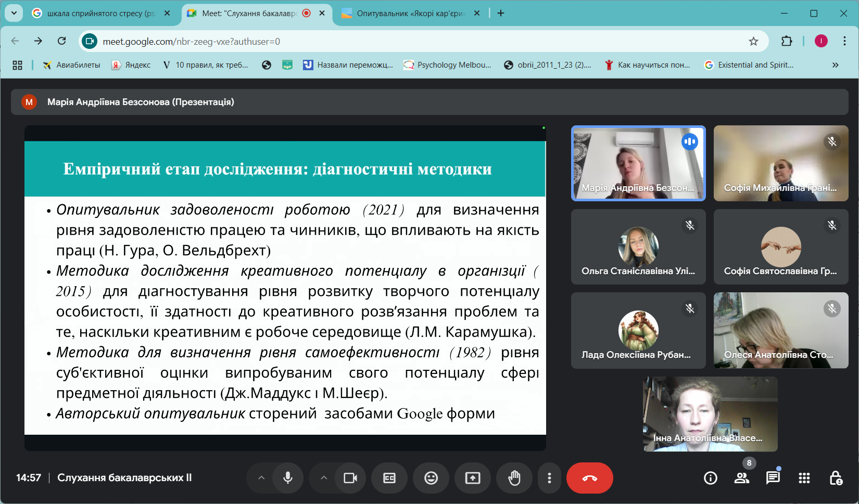859x504 pixels.
Task: Leave the call with red hang-up button
Action: click(x=590, y=478)
